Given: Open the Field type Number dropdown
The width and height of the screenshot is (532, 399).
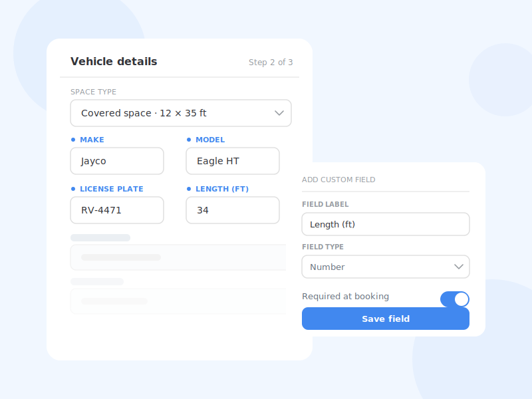Looking at the screenshot, I should click(386, 267).
